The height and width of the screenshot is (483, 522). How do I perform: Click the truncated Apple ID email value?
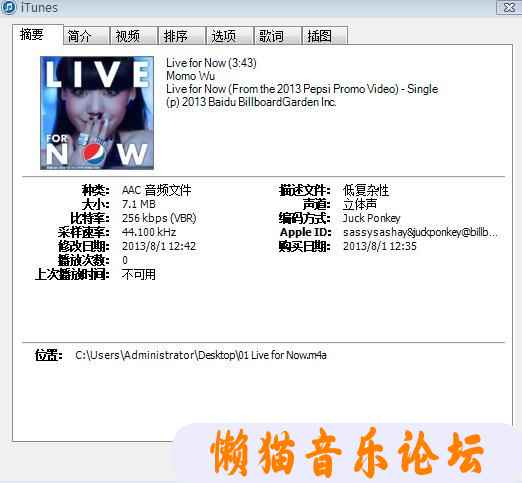pyautogui.click(x=420, y=232)
